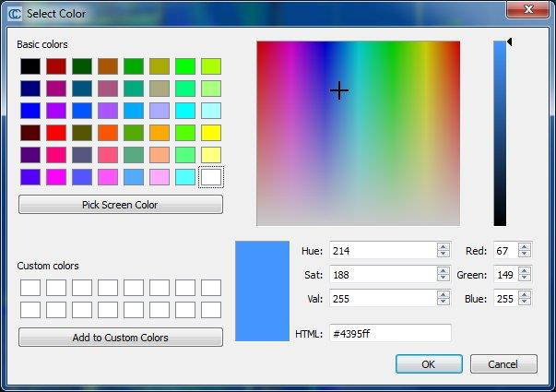Select the white basic color swatch
The height and width of the screenshot is (392, 556).
[211, 177]
